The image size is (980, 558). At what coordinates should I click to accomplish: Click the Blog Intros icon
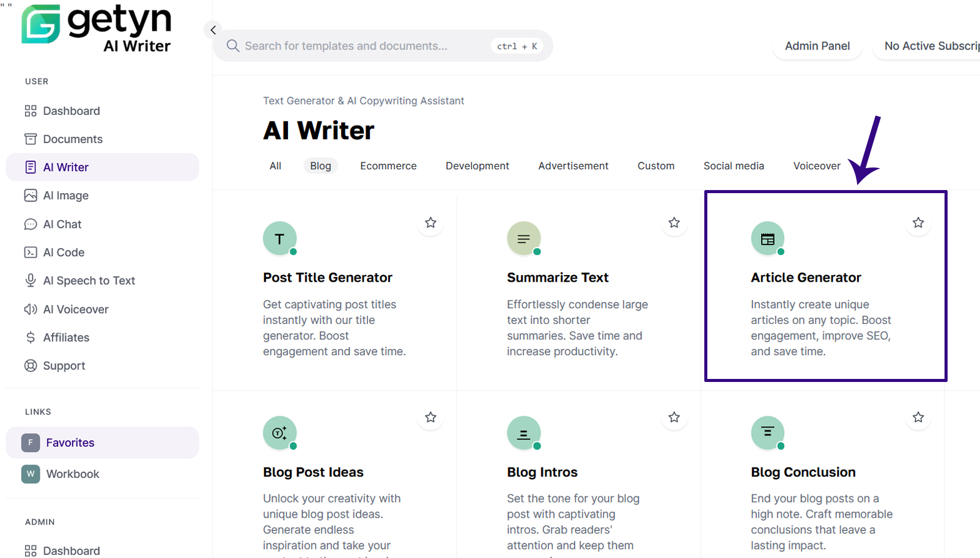pos(524,433)
